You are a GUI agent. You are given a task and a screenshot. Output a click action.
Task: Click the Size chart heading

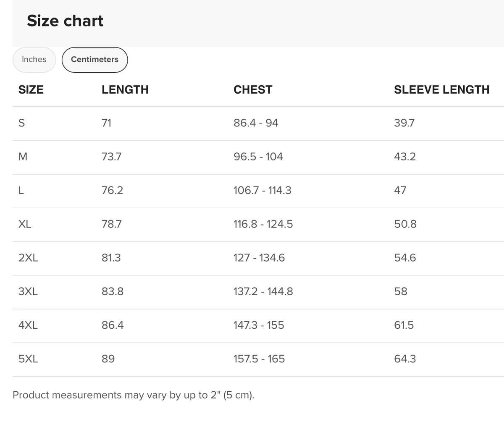tap(65, 21)
